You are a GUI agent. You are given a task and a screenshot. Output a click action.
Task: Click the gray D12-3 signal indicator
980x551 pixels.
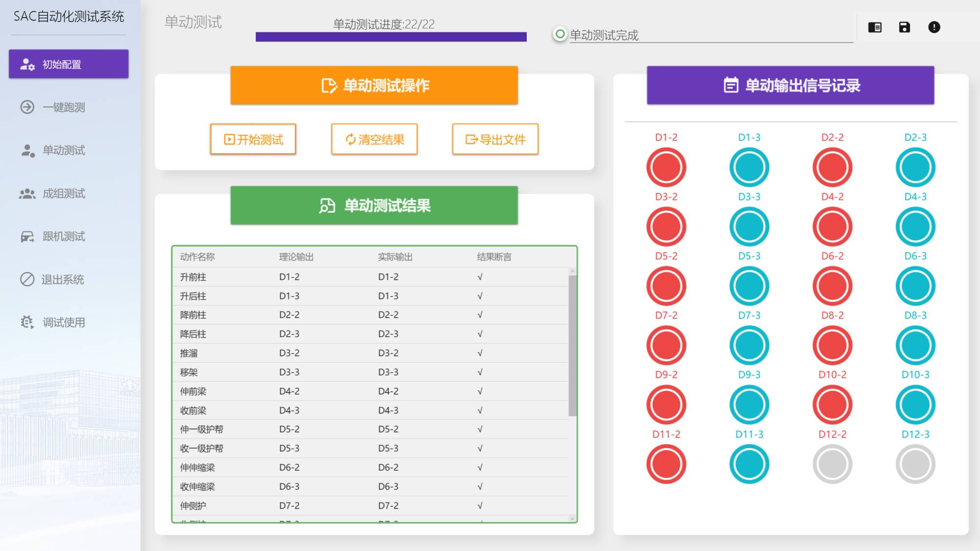(915, 464)
